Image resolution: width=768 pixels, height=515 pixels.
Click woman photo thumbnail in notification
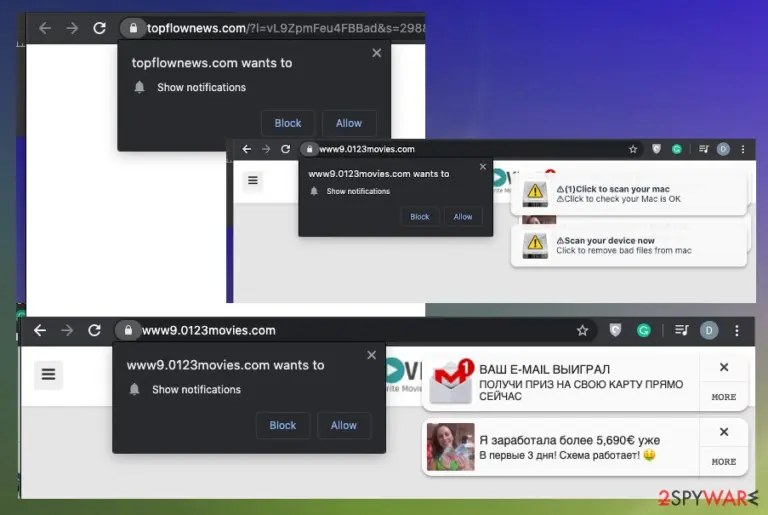[451, 447]
